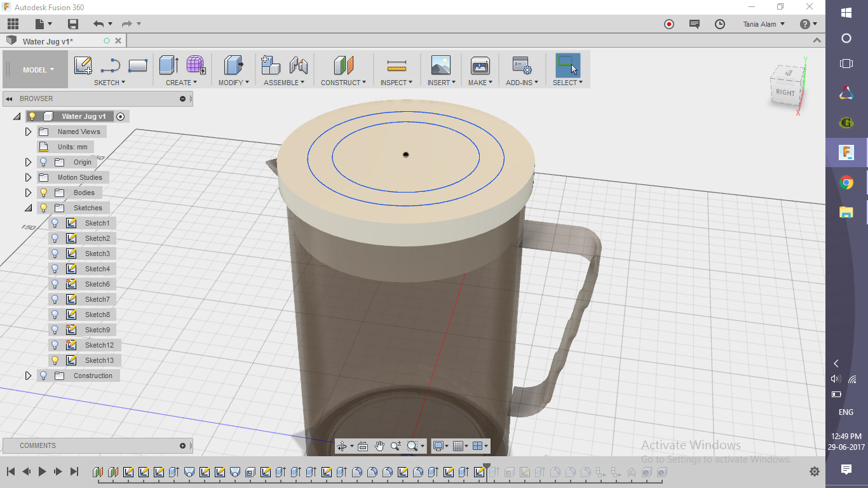Toggle Origin folder visibility bulb
868x488 pixels.
[44, 162]
